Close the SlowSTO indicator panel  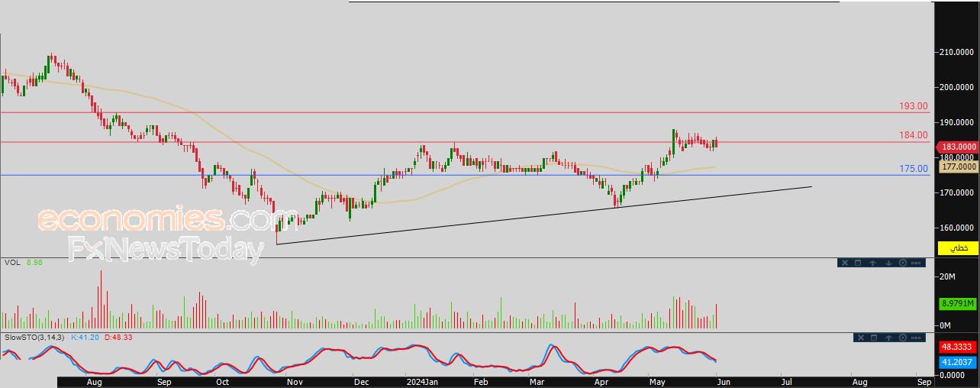coord(861,338)
